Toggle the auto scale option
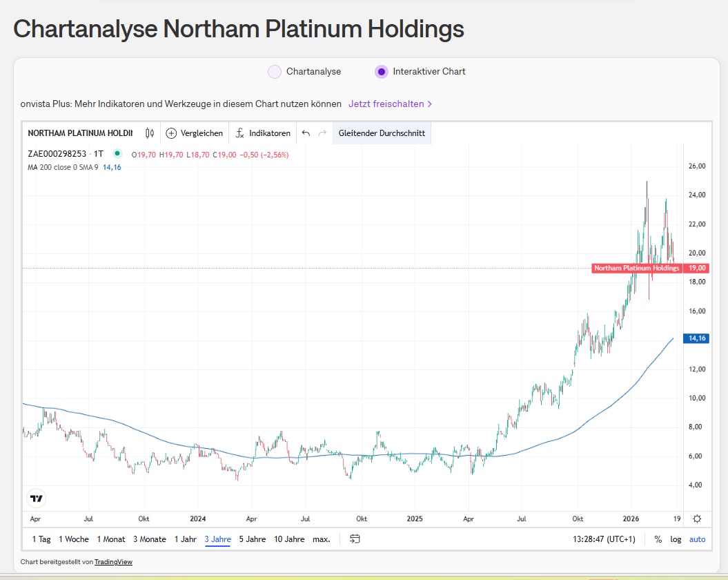The image size is (728, 580). pos(697,539)
